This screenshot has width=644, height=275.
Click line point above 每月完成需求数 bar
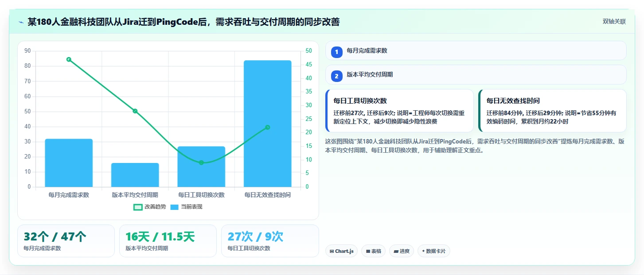(69, 59)
